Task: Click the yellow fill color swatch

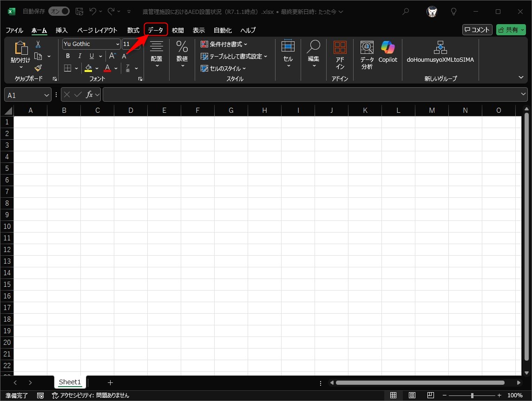Action: point(88,68)
